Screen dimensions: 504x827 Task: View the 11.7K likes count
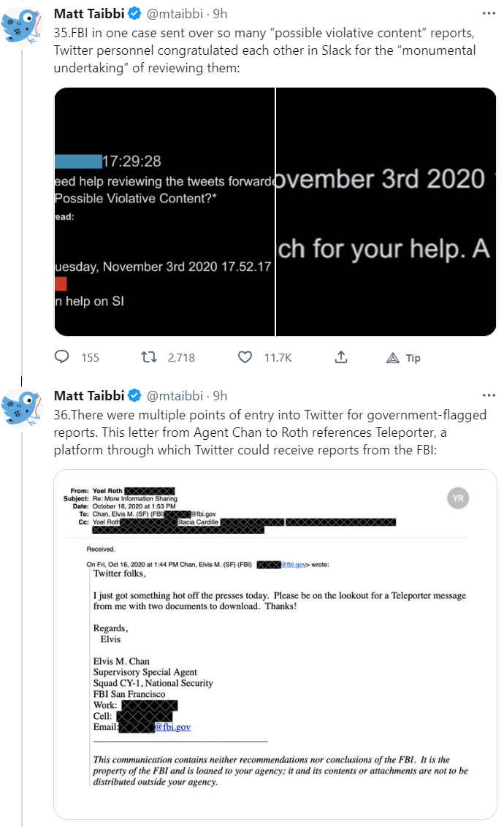point(278,358)
